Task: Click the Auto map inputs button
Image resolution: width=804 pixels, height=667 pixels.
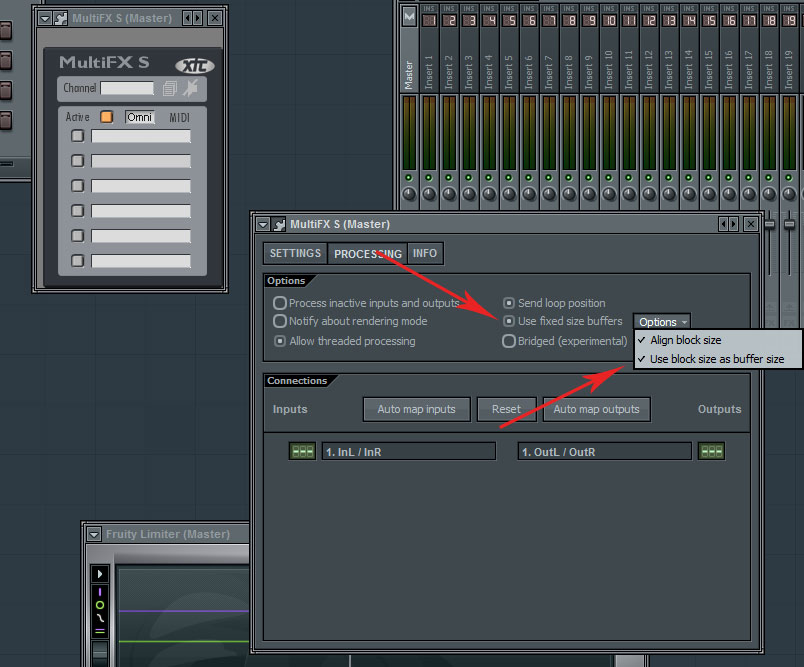Action: click(x=416, y=409)
